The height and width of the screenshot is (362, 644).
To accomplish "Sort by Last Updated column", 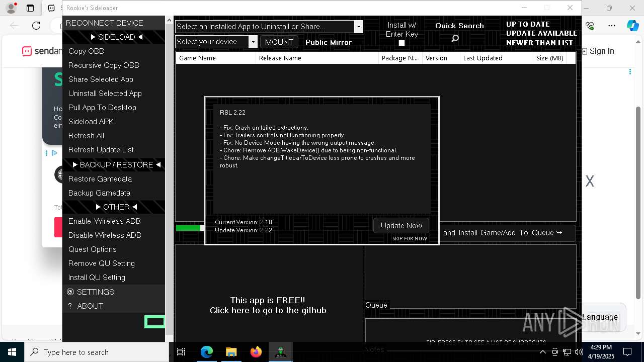I will pyautogui.click(x=497, y=58).
